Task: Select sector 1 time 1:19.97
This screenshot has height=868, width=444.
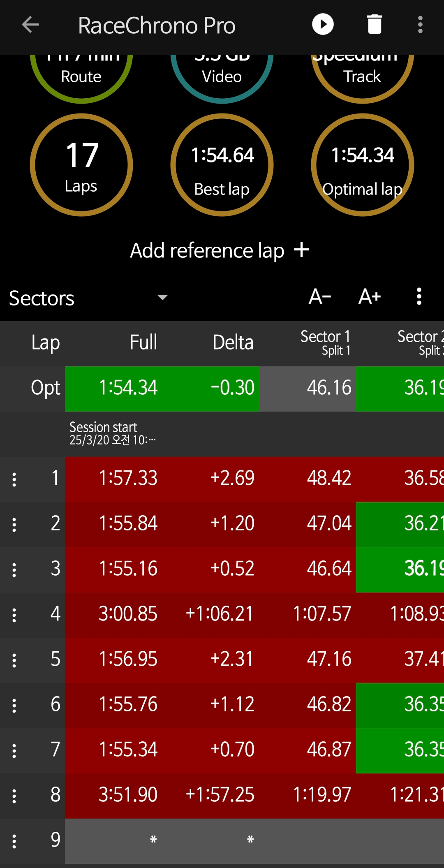Action: pos(308,796)
